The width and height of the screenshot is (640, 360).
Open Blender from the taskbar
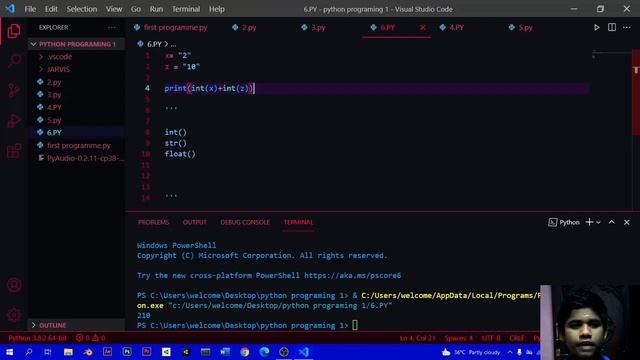88,352
